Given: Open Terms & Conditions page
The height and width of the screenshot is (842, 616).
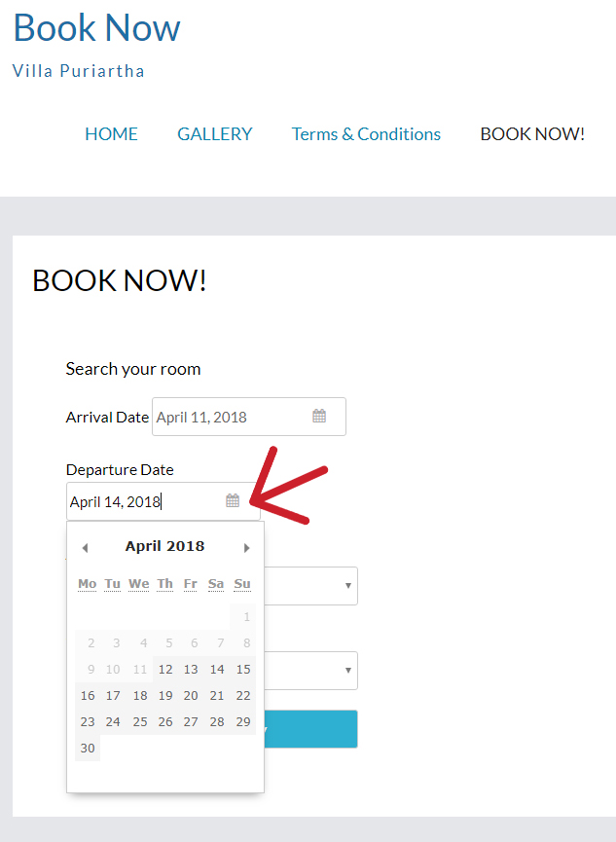Looking at the screenshot, I should [366, 134].
